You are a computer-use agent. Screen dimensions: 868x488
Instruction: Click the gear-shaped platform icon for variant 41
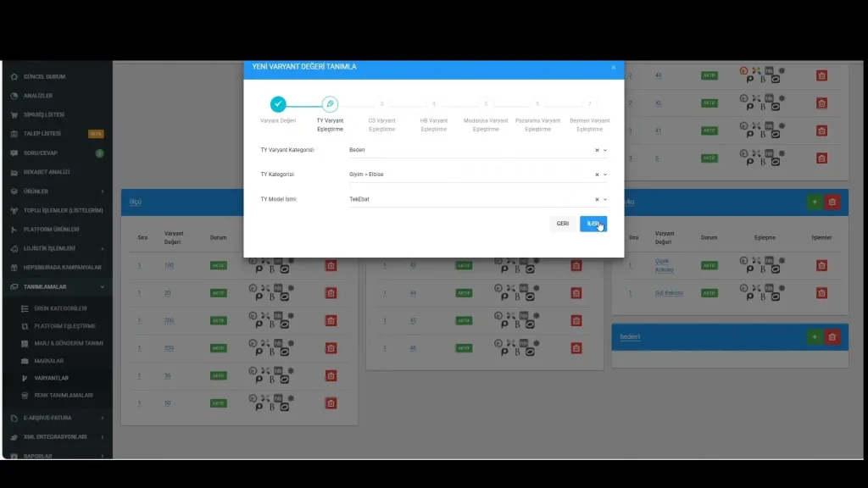pos(781,126)
